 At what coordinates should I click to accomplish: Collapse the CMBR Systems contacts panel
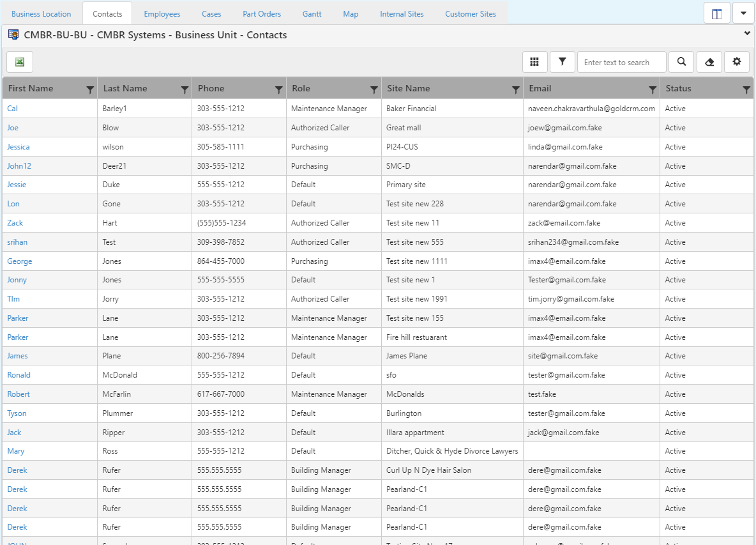747,33
